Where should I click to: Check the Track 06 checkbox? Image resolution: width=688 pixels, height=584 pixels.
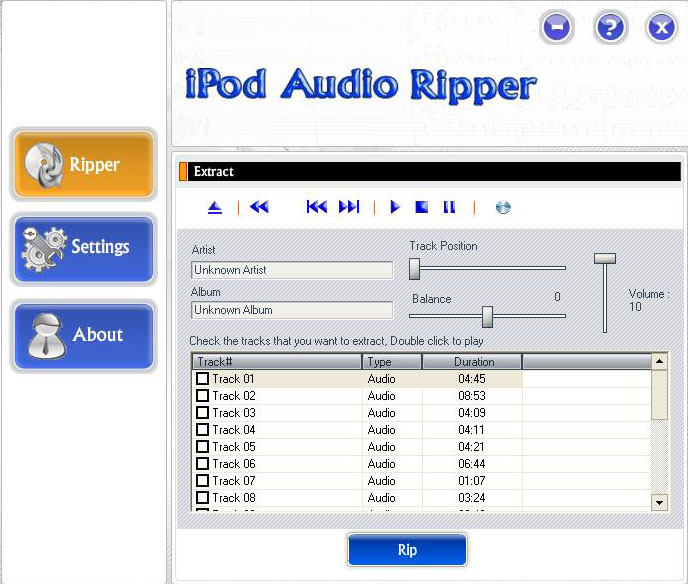pos(202,463)
